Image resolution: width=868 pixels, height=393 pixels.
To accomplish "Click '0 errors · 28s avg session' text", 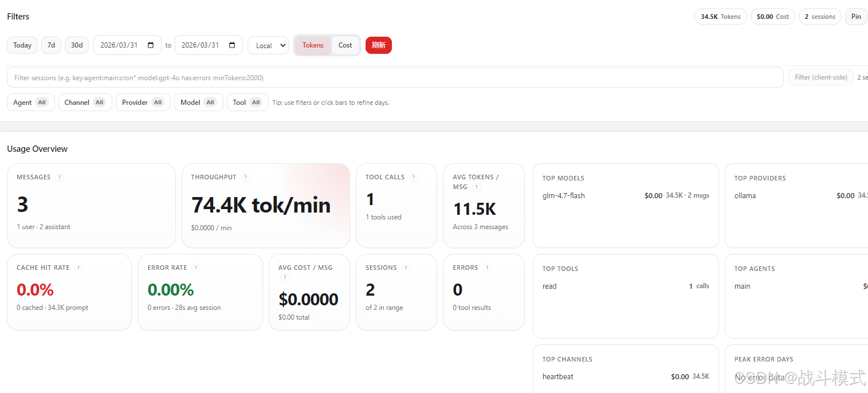I will (x=184, y=308).
